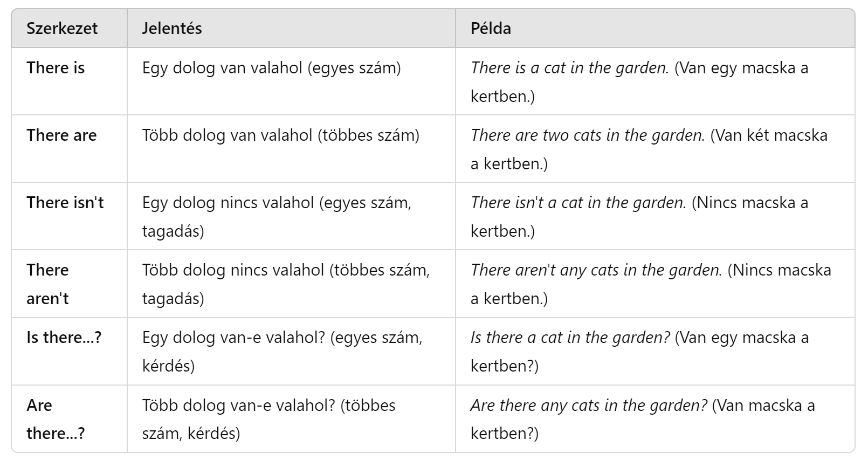Select the "Are there...?" cell

click(55, 419)
